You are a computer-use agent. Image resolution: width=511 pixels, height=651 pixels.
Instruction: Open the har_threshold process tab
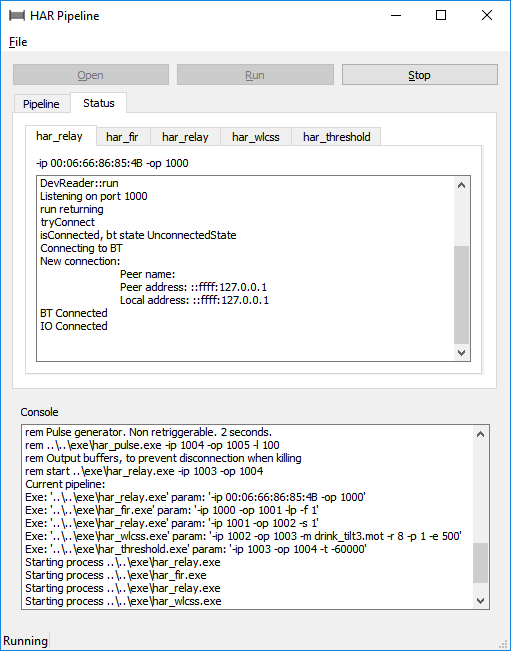[337, 137]
